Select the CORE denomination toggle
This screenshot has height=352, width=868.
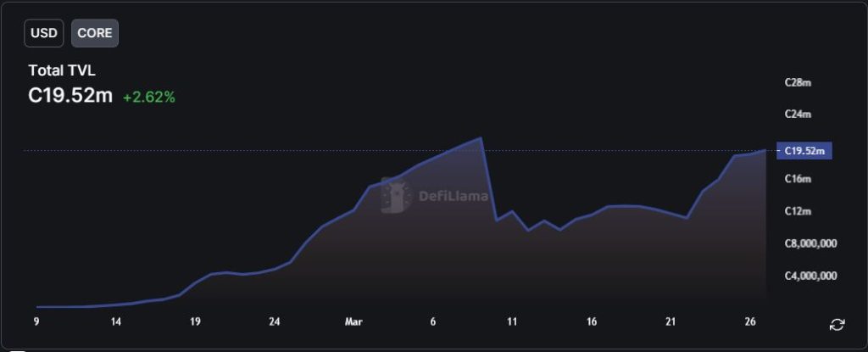(95, 33)
